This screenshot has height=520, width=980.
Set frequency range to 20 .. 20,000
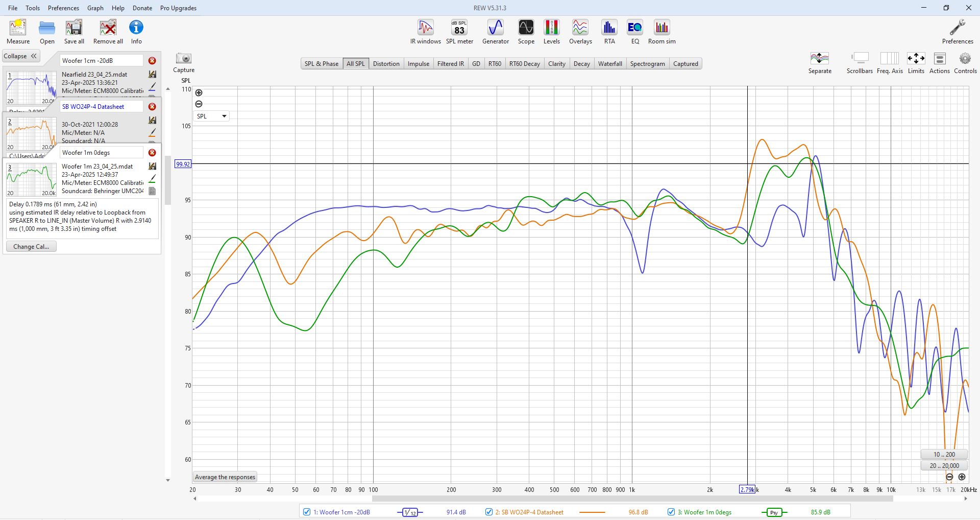coord(944,465)
